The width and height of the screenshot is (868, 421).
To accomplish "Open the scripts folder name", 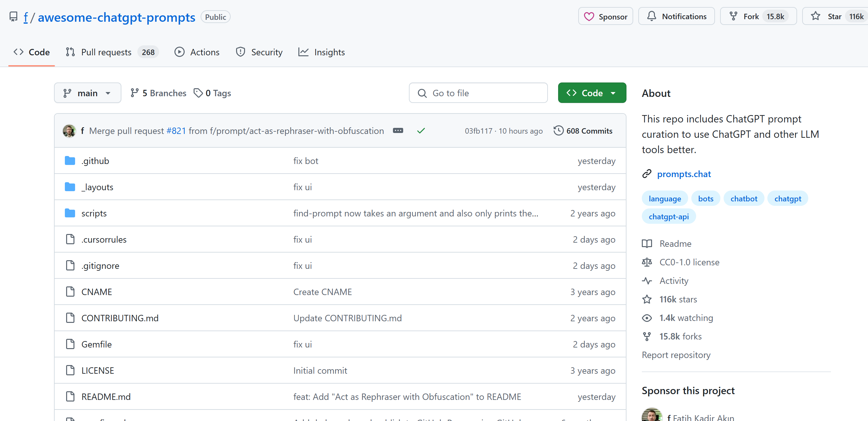I will click(94, 213).
